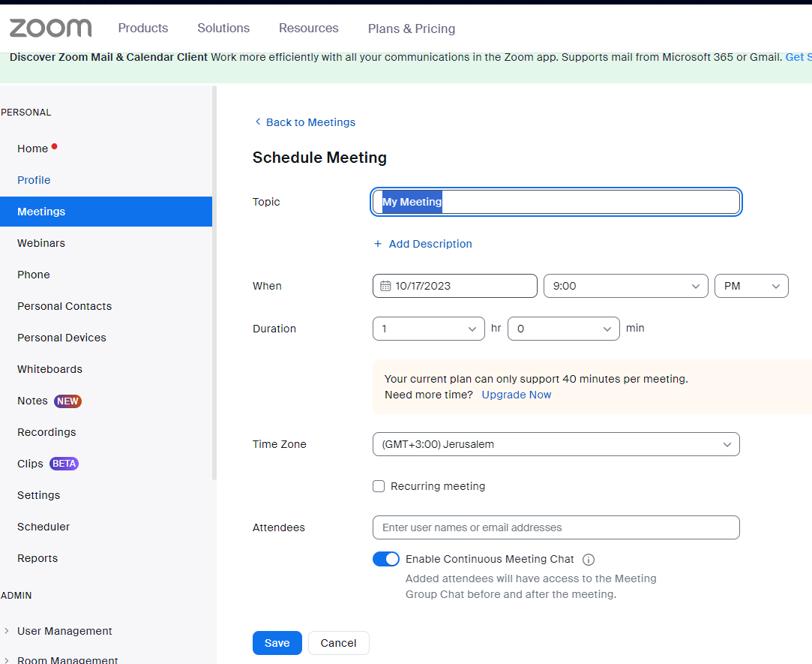812x664 pixels.
Task: Open the Products menu
Action: point(143,29)
